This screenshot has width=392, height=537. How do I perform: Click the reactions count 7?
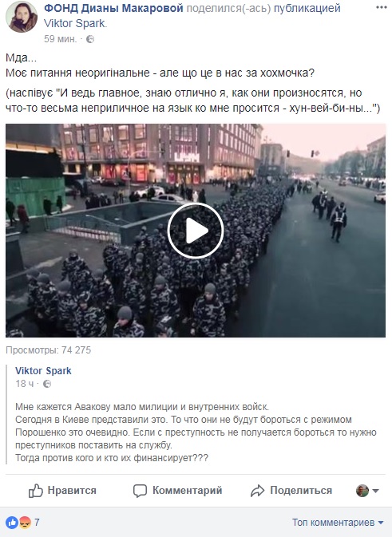click(37, 523)
